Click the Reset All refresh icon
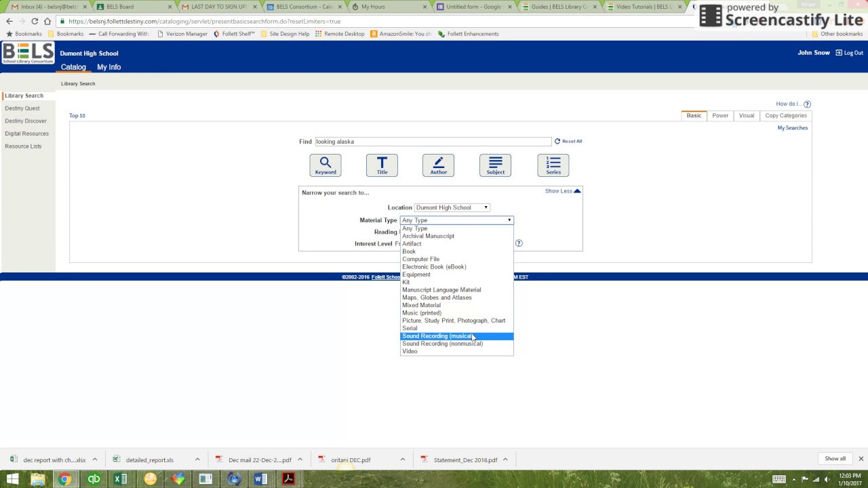The image size is (868, 488). click(x=558, y=141)
